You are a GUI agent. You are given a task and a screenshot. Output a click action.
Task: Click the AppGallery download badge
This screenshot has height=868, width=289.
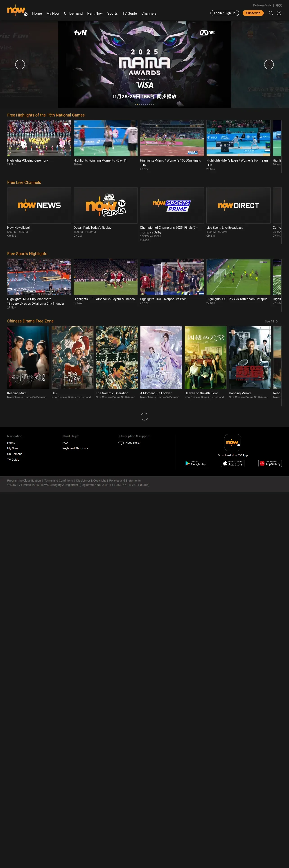(270, 463)
